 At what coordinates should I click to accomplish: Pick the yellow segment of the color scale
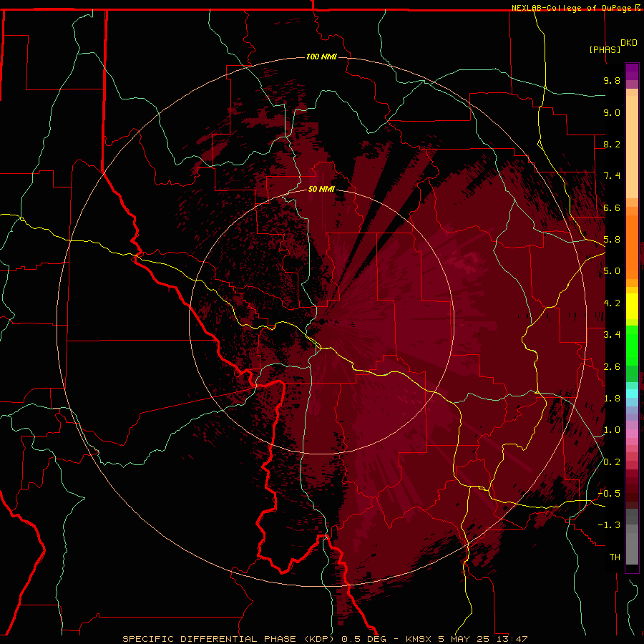click(x=632, y=306)
